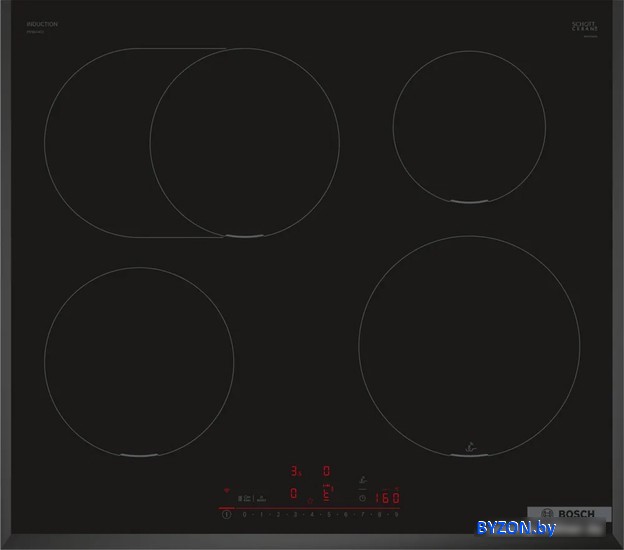Set power level 4 on slider

(312, 515)
